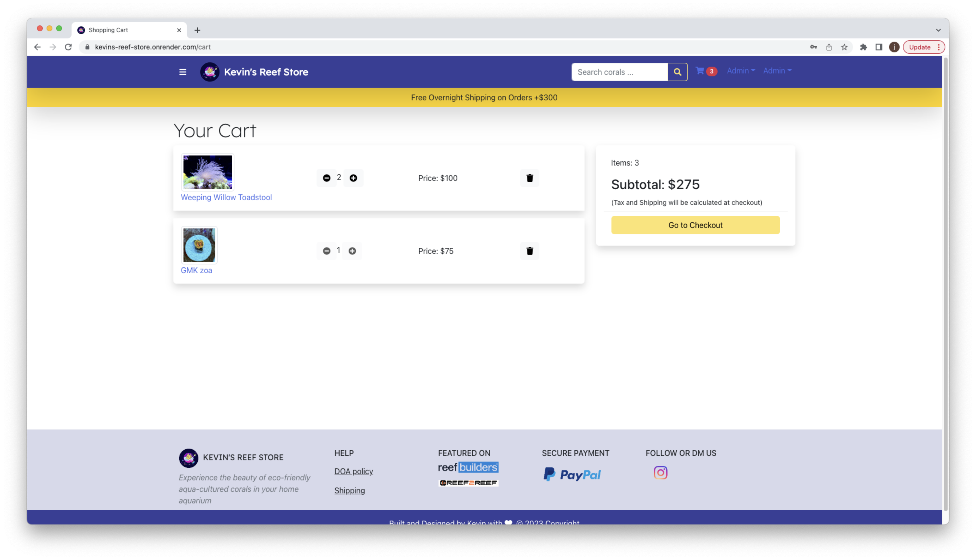This screenshot has width=976, height=560.
Task: Open the GMK zoa product thumbnail
Action: (199, 245)
